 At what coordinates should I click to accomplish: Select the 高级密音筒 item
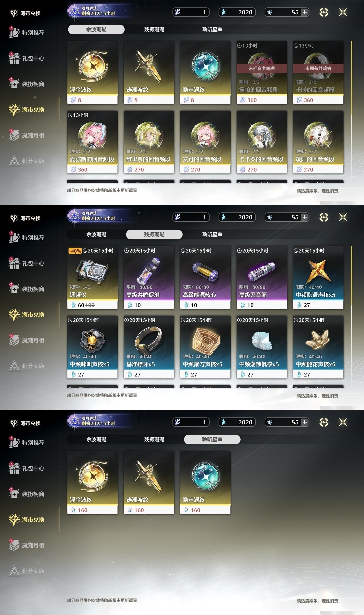pyautogui.click(x=262, y=278)
